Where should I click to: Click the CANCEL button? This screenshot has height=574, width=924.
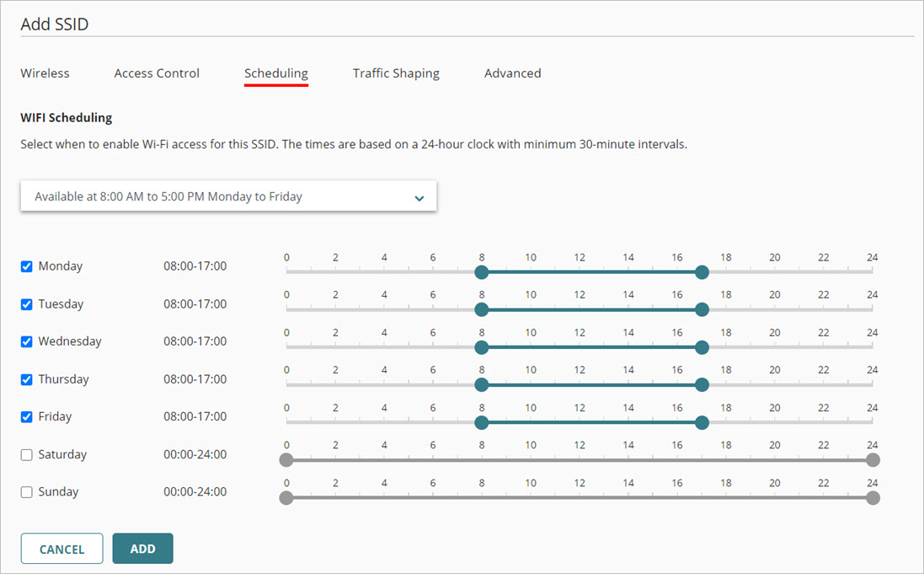[x=61, y=548]
